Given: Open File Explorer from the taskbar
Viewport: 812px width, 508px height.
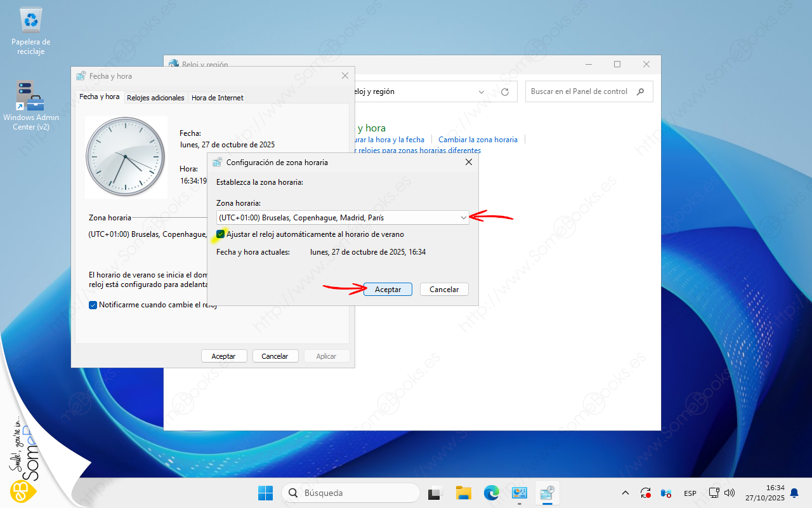Looking at the screenshot, I should click(463, 493).
